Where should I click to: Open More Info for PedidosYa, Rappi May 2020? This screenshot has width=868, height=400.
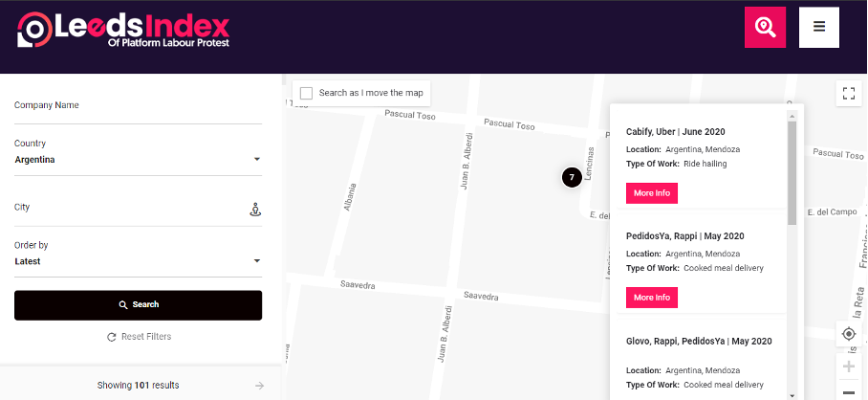652,298
